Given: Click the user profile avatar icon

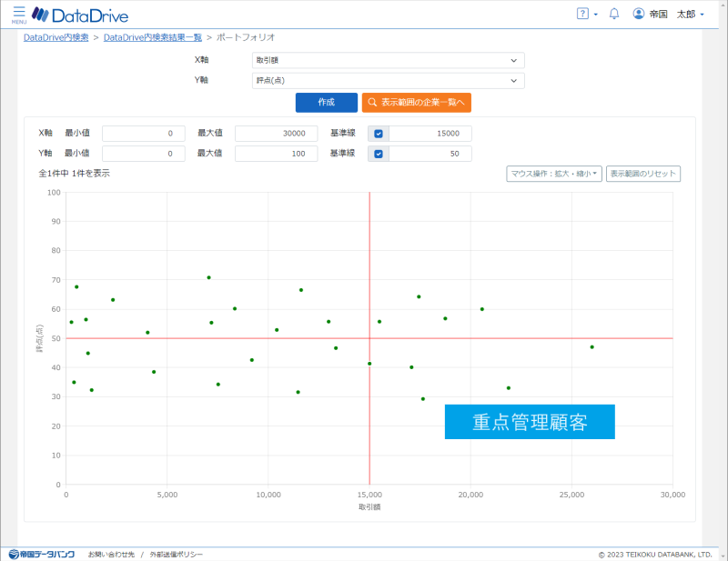Looking at the screenshot, I should (x=639, y=14).
